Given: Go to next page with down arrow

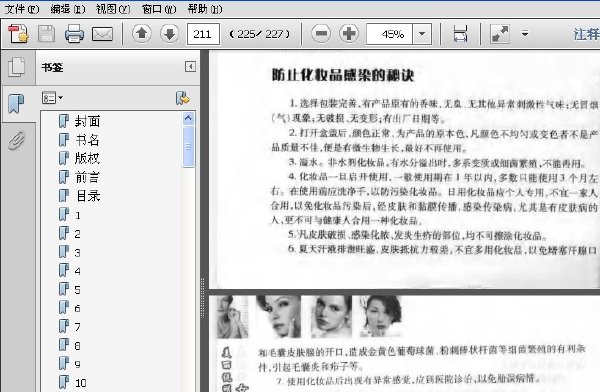Looking at the screenshot, I should pos(170,34).
